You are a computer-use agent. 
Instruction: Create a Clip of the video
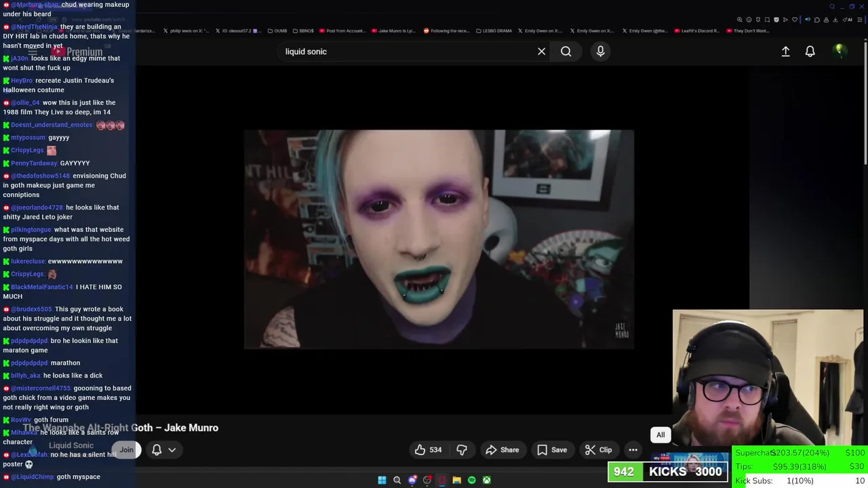click(x=599, y=450)
